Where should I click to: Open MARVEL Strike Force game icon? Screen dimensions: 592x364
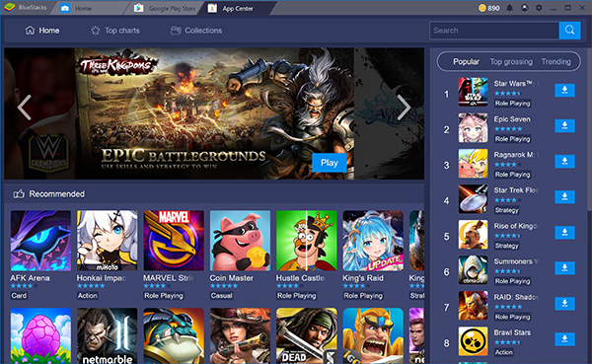coord(174,241)
